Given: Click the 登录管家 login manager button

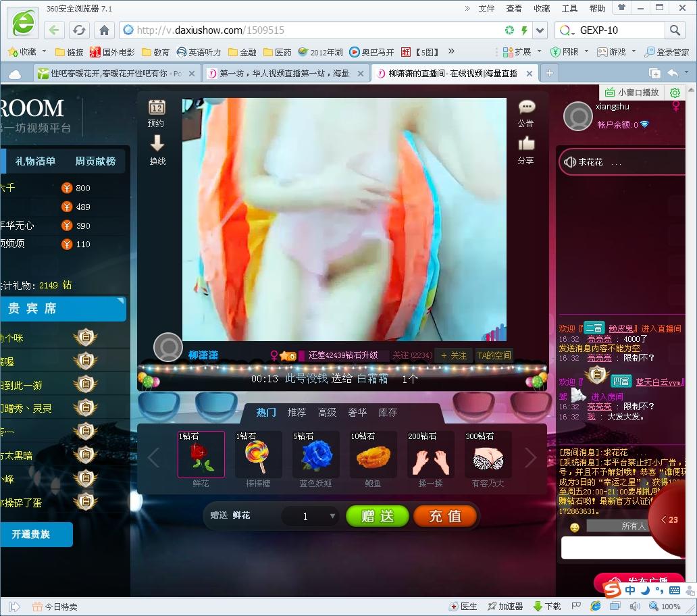Looking at the screenshot, I should coord(667,52).
